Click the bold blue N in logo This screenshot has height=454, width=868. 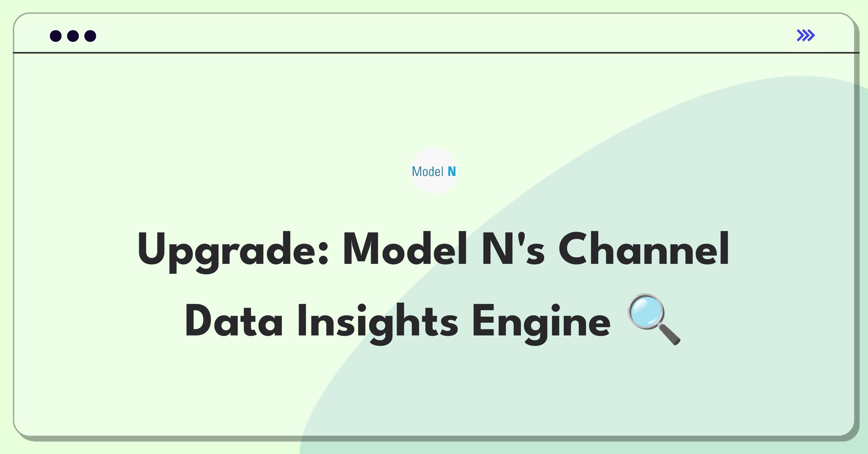[x=452, y=171]
